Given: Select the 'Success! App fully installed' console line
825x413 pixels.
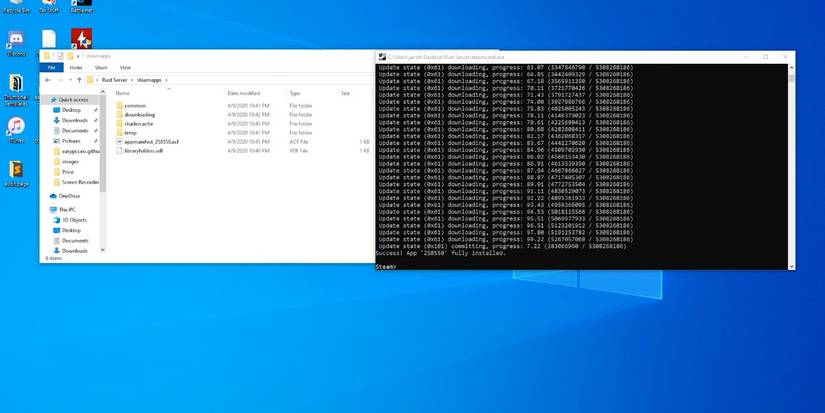Looking at the screenshot, I should pyautogui.click(x=441, y=253).
